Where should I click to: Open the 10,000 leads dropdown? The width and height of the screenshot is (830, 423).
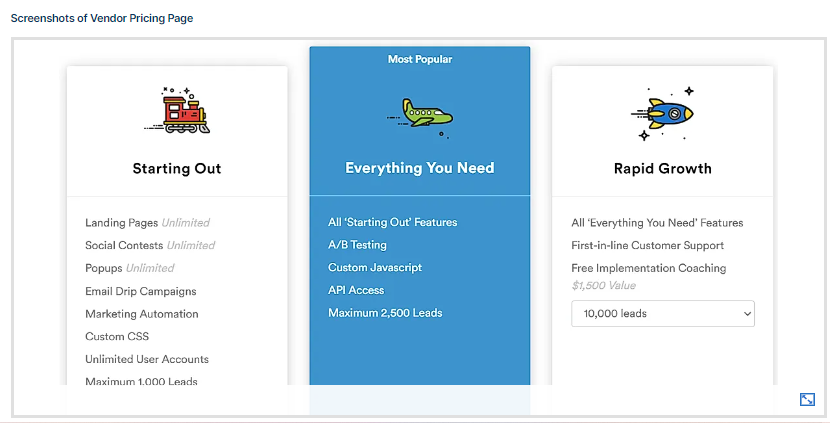(x=662, y=313)
